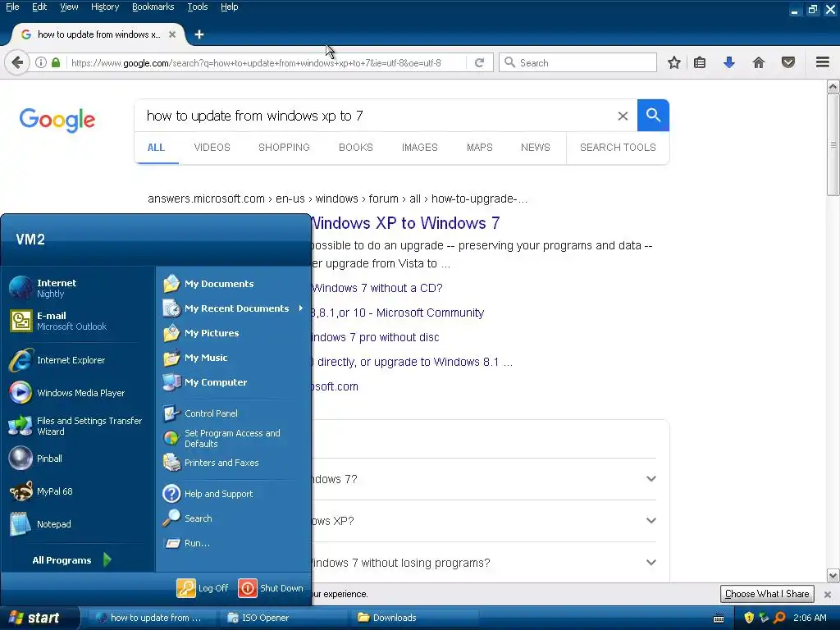Image resolution: width=840 pixels, height=630 pixels.
Task: Show site information icon in URL bar
Action: point(41,62)
